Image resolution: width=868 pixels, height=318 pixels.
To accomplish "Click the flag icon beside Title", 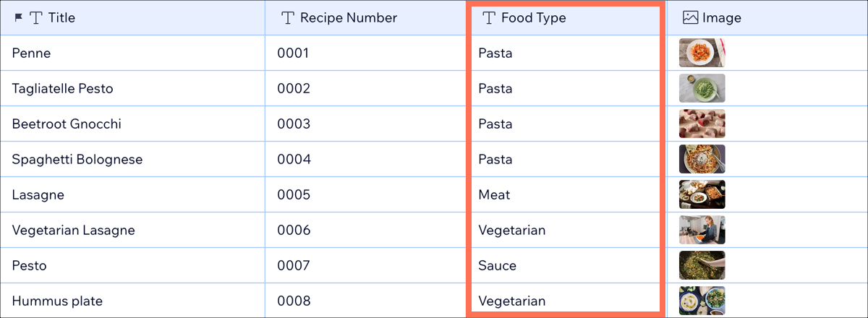I will [x=19, y=17].
